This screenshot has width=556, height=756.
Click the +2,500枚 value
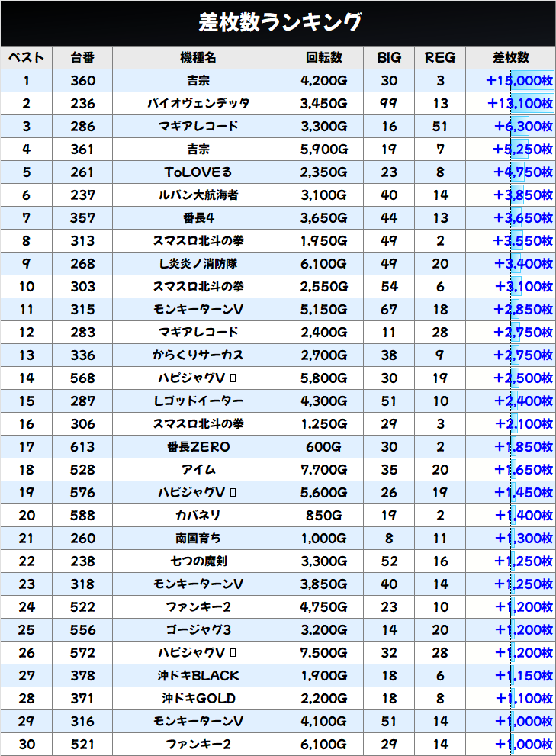pyautogui.click(x=523, y=378)
